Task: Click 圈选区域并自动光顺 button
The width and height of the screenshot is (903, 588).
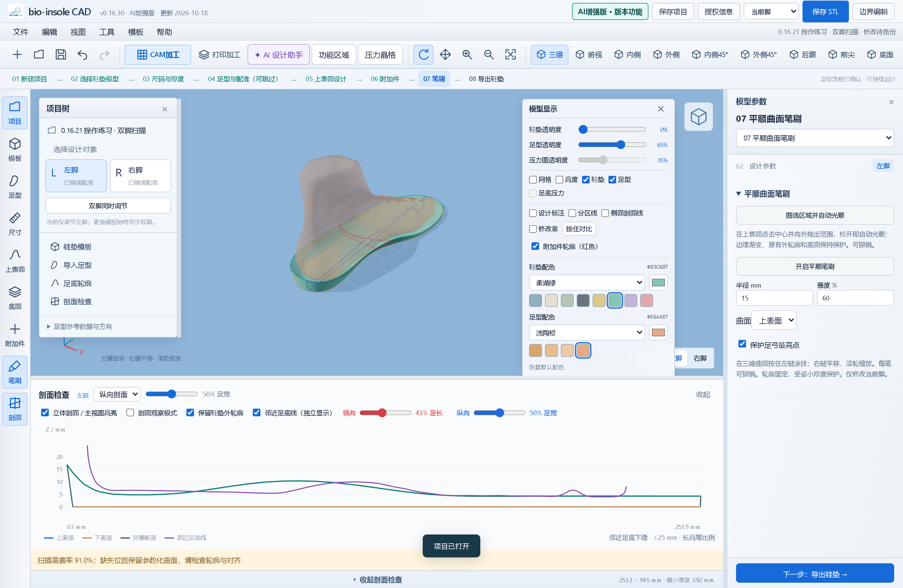Action: tap(815, 215)
